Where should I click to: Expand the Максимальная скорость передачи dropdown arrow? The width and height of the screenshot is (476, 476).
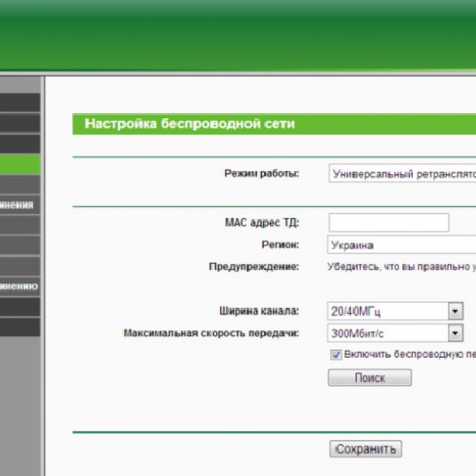[456, 333]
